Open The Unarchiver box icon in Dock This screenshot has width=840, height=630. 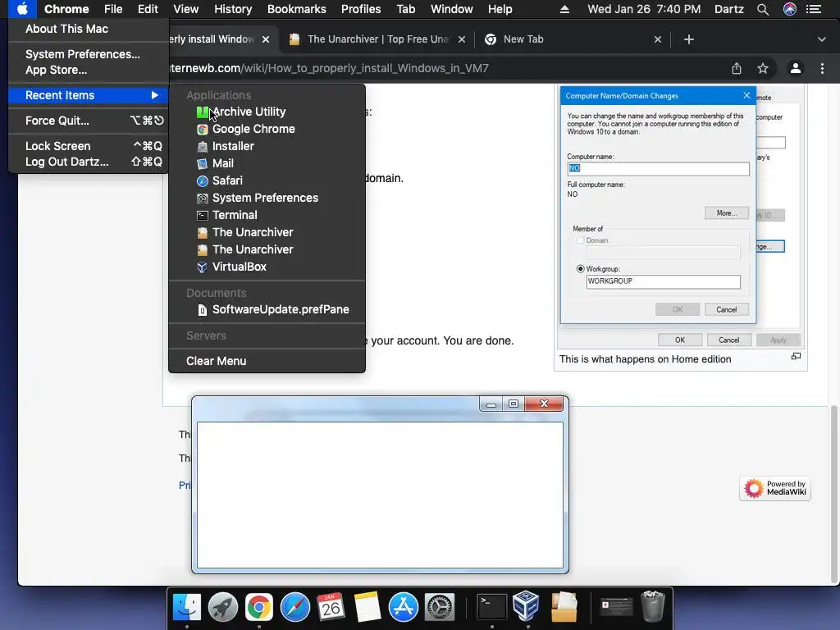564,607
